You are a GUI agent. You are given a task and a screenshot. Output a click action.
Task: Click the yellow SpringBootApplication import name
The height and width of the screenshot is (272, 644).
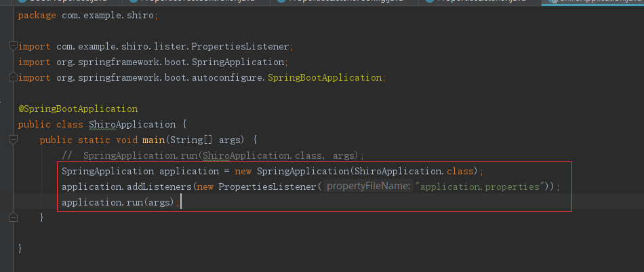click(x=325, y=77)
